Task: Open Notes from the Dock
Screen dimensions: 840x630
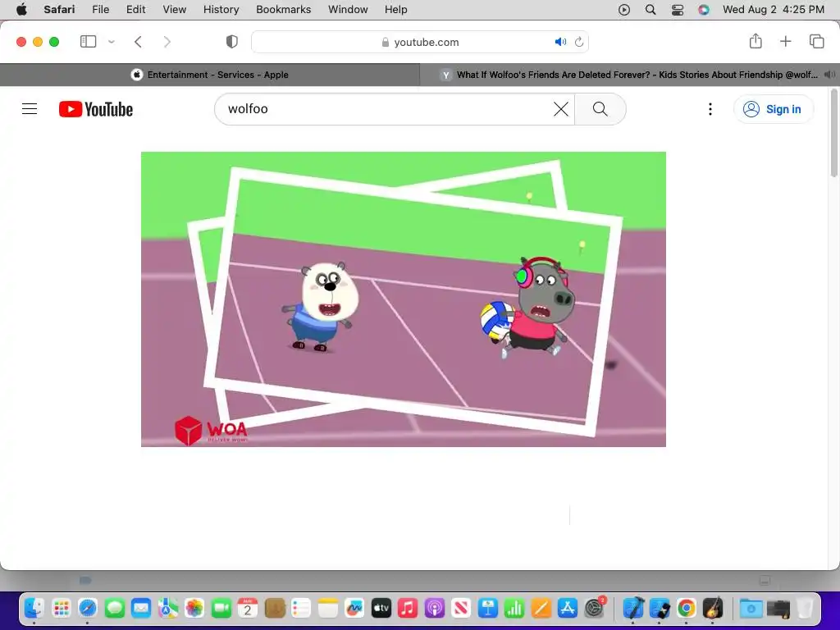Action: [328, 609]
